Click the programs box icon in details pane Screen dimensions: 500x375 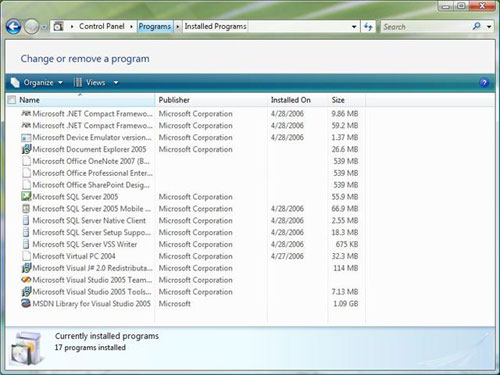27,348
